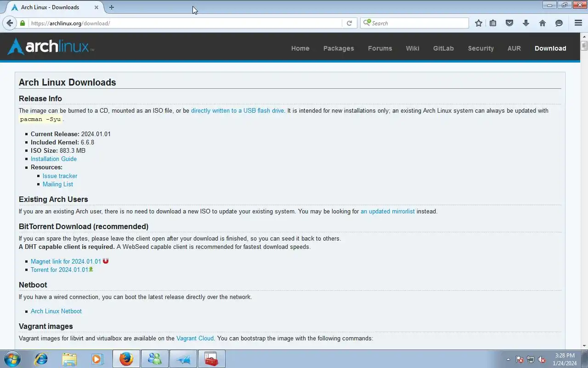The image size is (588, 368).
Task: Open the Home navigation item
Action: coord(300,48)
